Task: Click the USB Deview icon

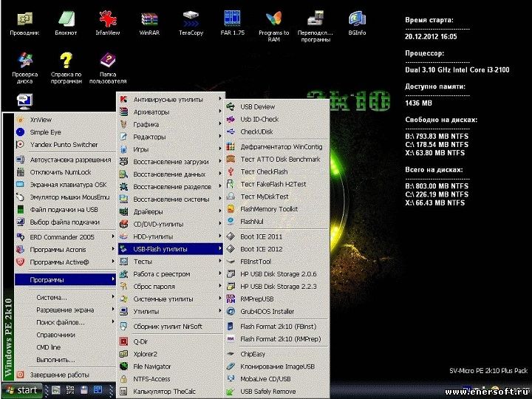Action: pos(231,107)
